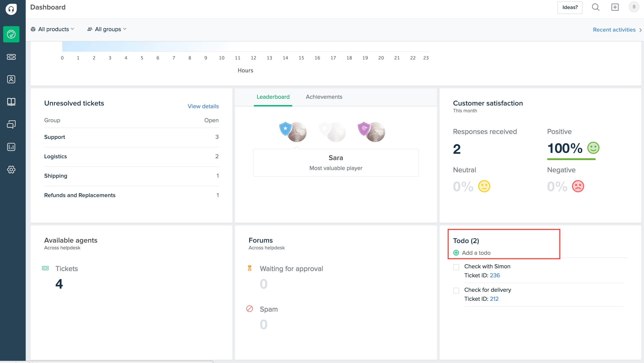The width and height of the screenshot is (644, 363).
Task: Switch to the Achievements tab
Action: (x=324, y=97)
